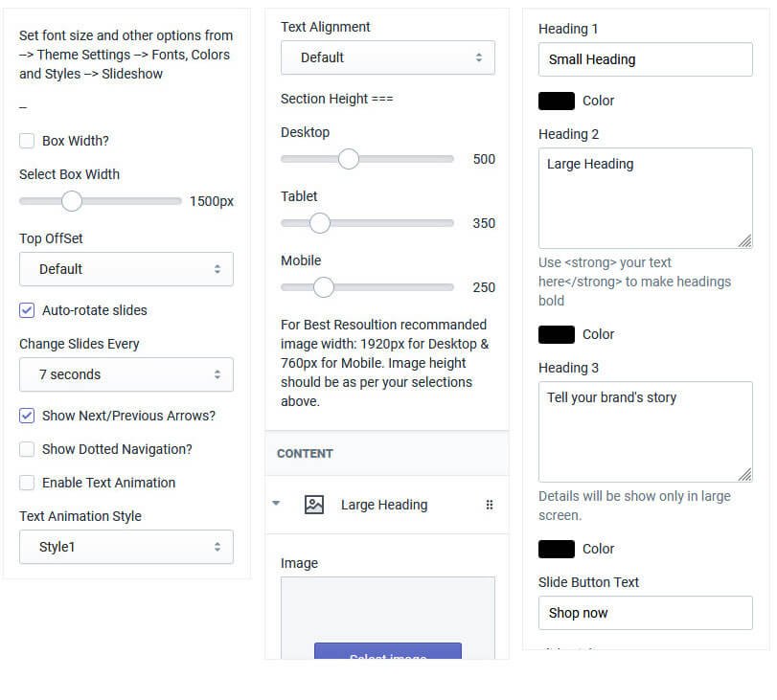Click the image icon beside Large Heading

(x=313, y=505)
